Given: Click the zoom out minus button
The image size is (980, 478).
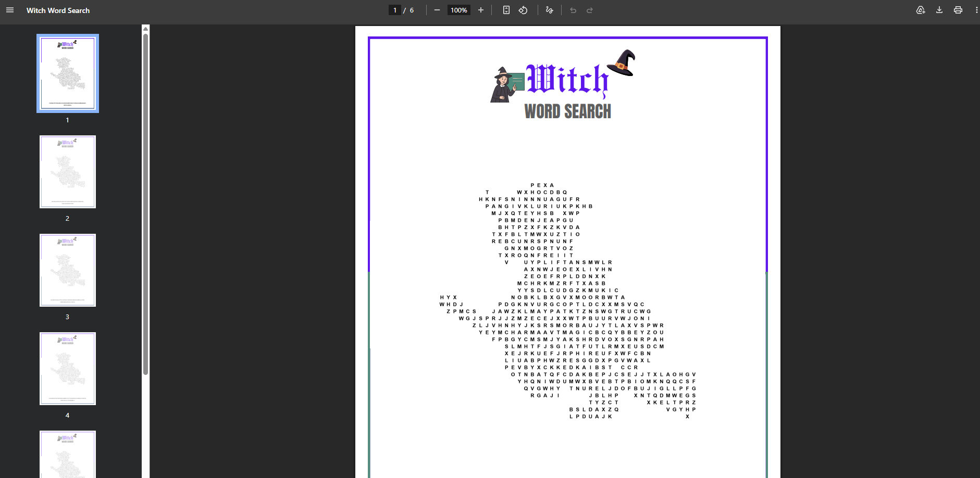Looking at the screenshot, I should [x=437, y=10].
